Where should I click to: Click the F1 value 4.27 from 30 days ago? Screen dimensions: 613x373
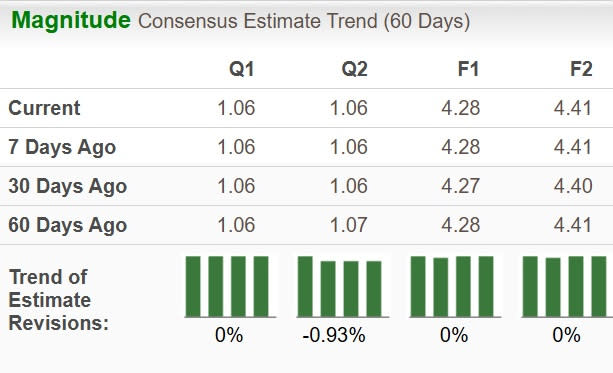(x=461, y=186)
